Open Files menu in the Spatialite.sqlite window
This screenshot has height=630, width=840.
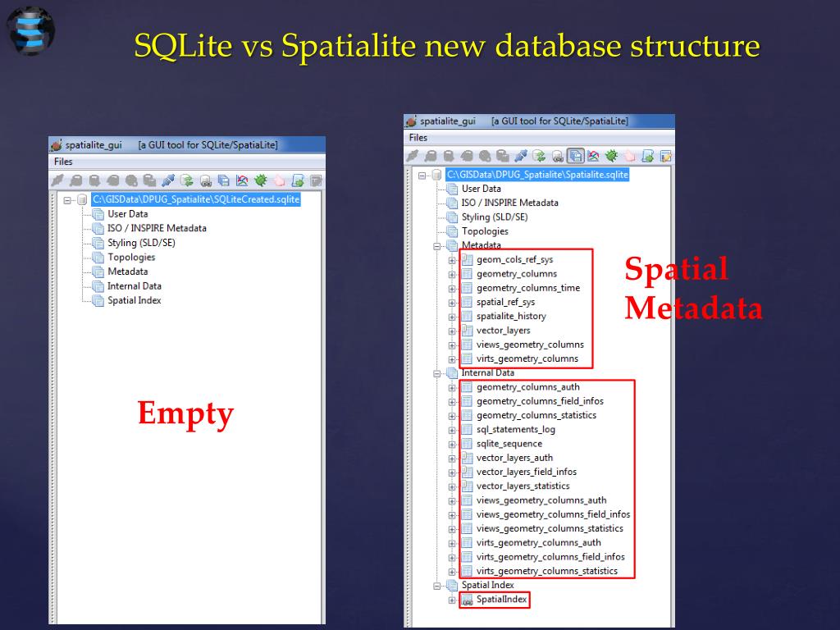click(x=418, y=138)
